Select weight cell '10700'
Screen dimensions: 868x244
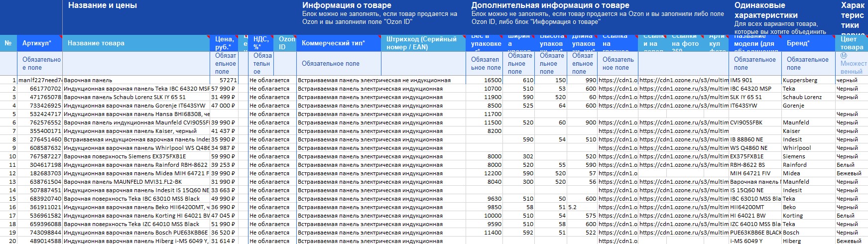point(485,89)
